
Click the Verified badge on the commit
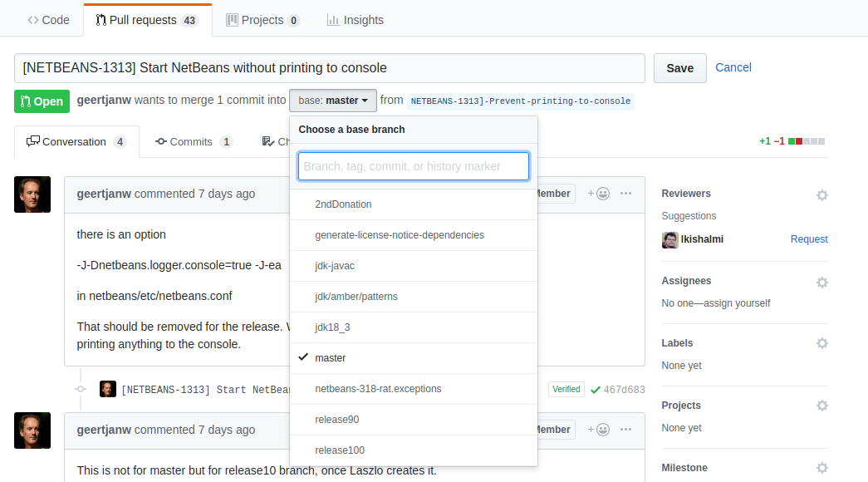coord(566,388)
